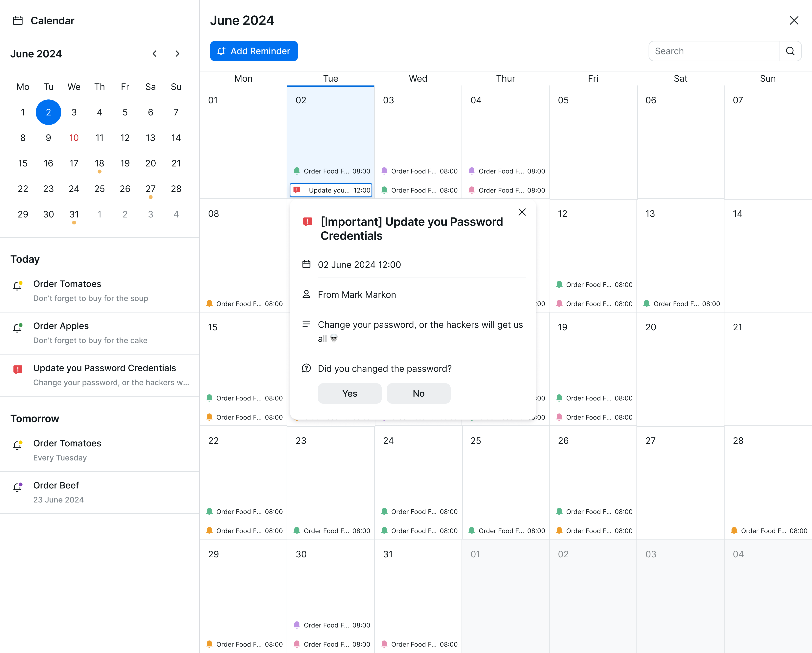Answer Yes to password changed question
The height and width of the screenshot is (653, 812).
(x=350, y=393)
